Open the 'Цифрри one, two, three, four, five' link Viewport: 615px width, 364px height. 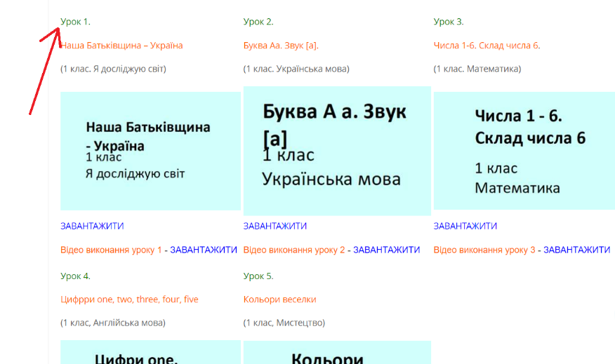pyautogui.click(x=129, y=299)
